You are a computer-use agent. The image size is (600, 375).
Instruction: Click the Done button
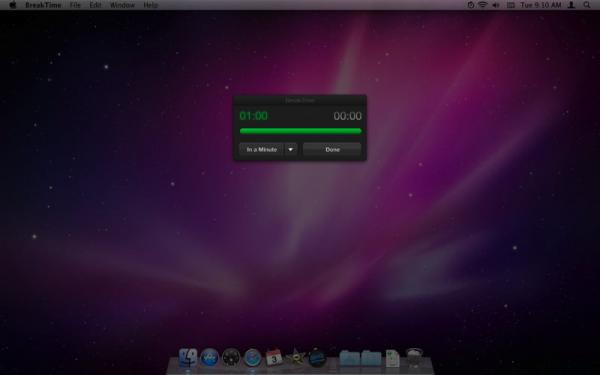[x=332, y=149]
